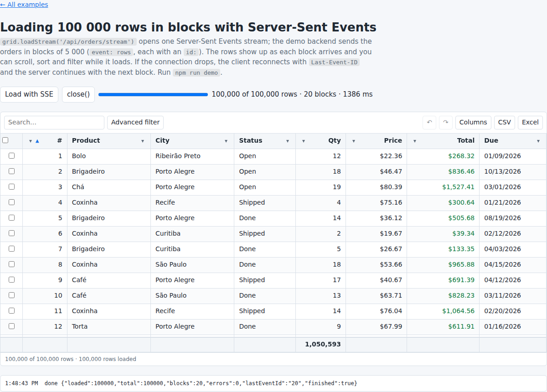
Task: Select the price $22.36 cell
Action: (376, 156)
